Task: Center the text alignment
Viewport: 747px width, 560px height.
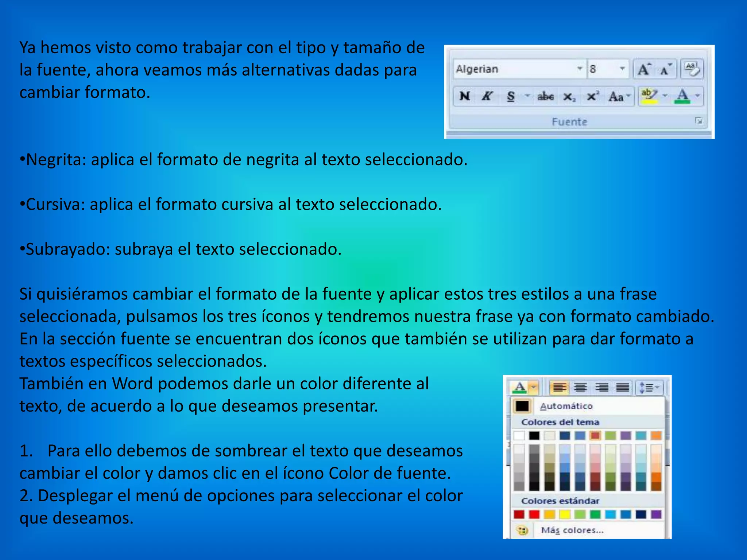Action: 580,387
